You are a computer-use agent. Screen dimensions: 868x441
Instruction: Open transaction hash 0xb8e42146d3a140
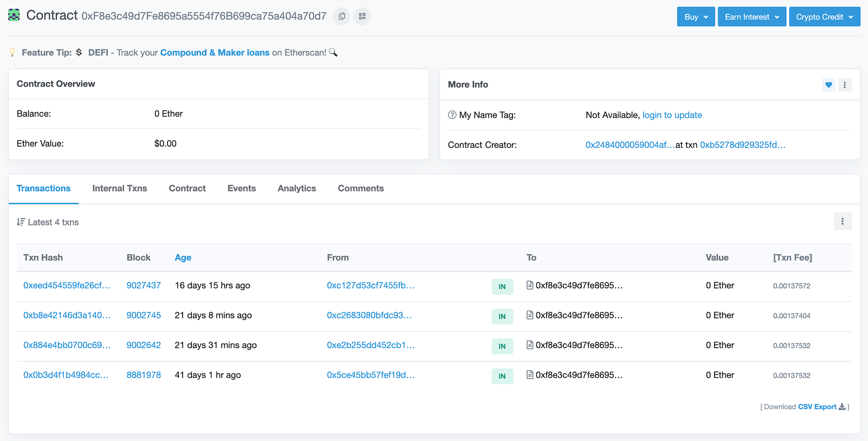(x=67, y=315)
